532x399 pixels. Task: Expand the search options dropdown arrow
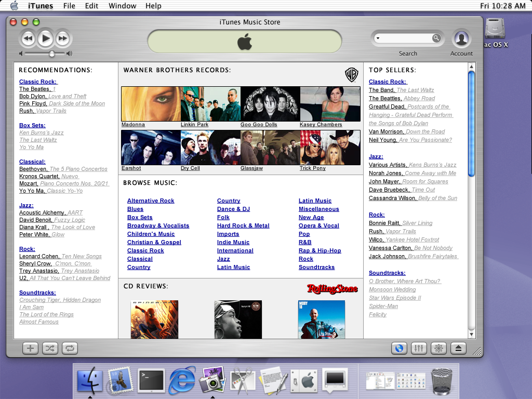tap(378, 38)
